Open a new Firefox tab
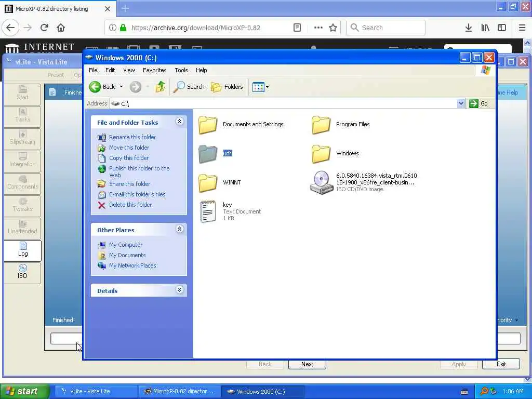Image resolution: width=532 pixels, height=399 pixels. point(125,8)
